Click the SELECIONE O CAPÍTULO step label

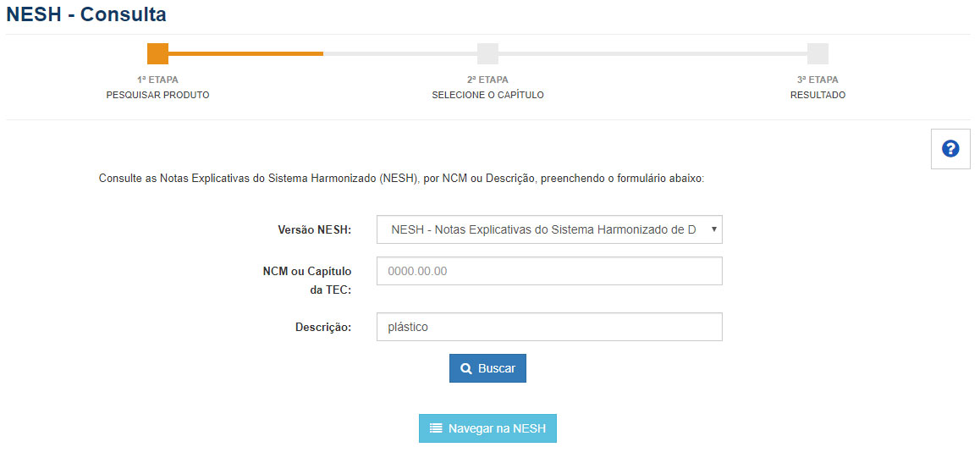(487, 95)
